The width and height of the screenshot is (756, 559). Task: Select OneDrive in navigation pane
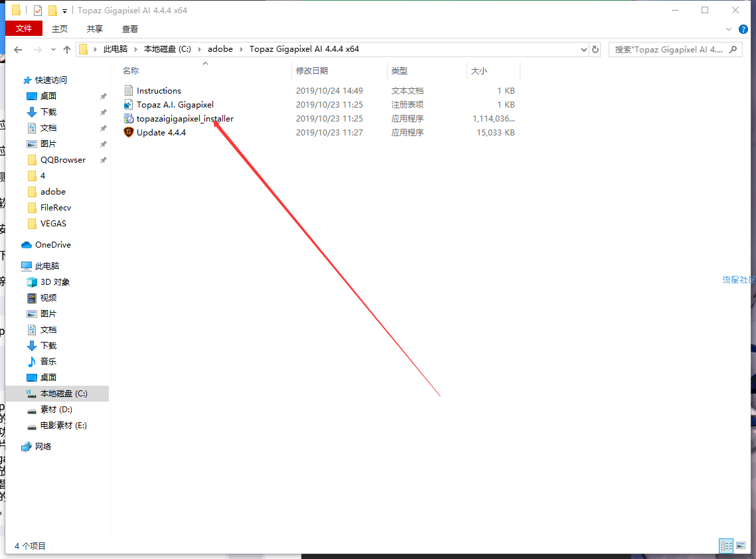52,244
